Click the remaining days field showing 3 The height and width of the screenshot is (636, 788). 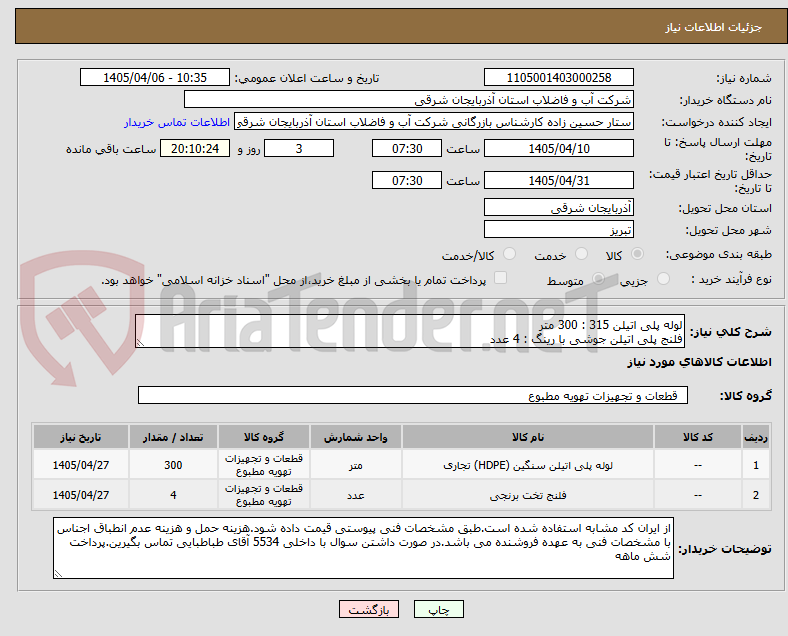click(299, 149)
